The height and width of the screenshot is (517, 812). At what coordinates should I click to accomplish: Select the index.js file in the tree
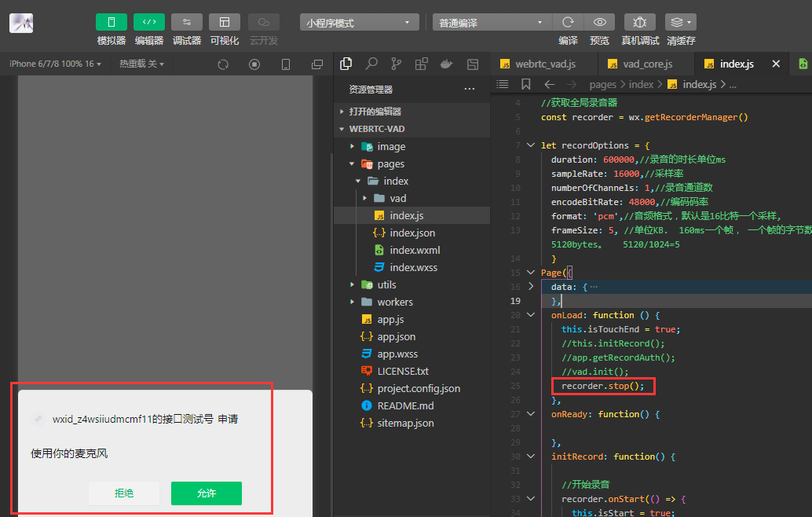(x=411, y=215)
